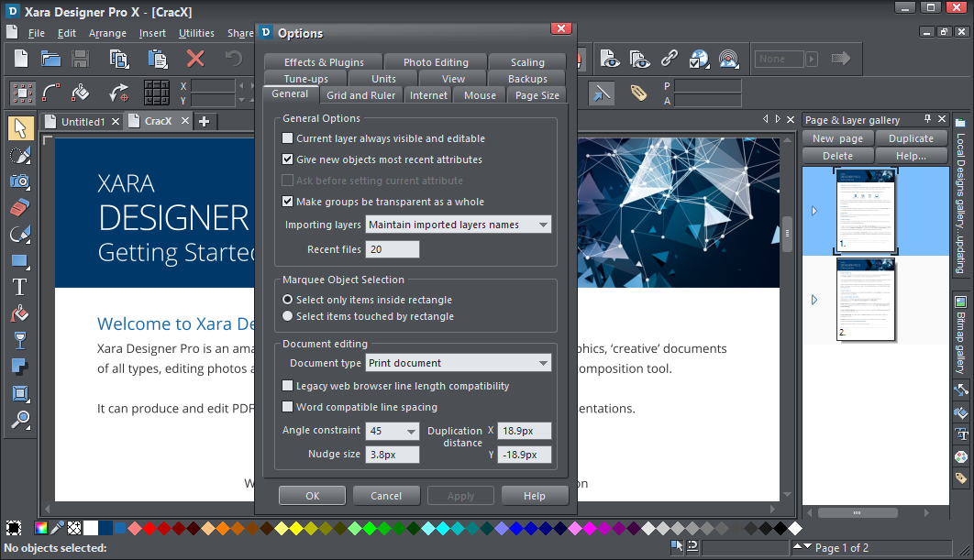974x560 pixels.
Task: Expand page 1 layers in the gallery
Action: (814, 211)
